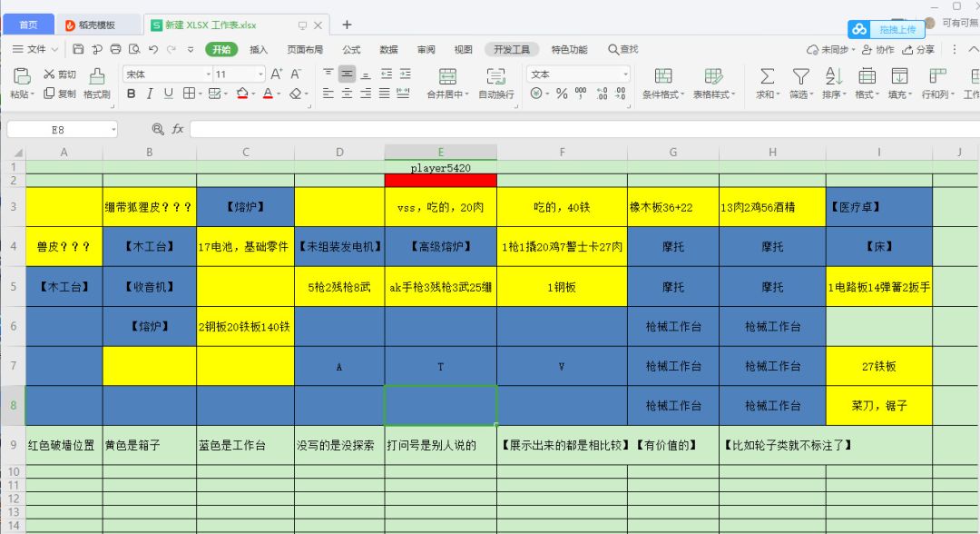The width and height of the screenshot is (980, 534).
Task: Open Print Preview from quick access toolbar
Action: [x=134, y=49]
